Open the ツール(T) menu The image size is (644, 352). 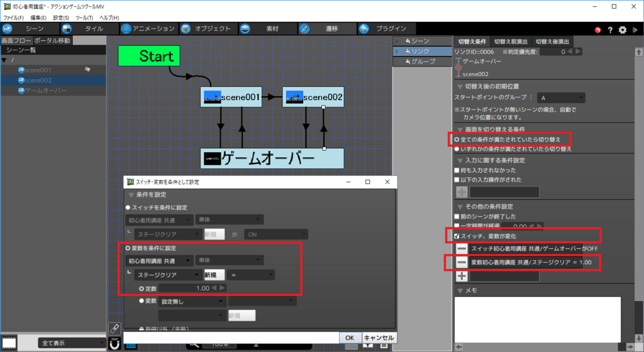[84, 18]
